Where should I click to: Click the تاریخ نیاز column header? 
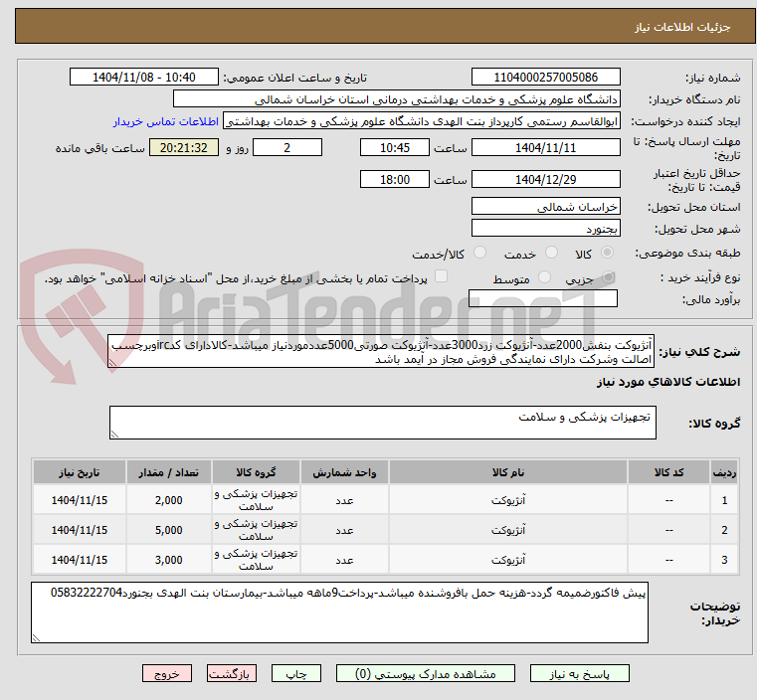point(80,472)
